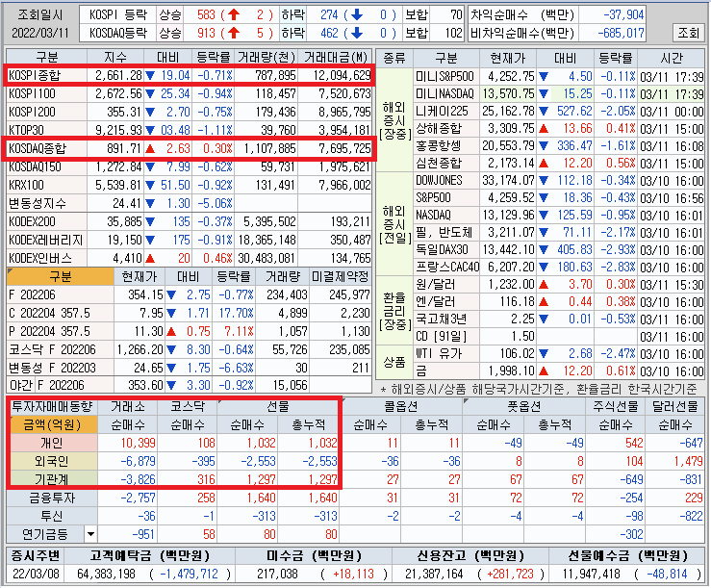
Task: Select the C 202204 357.5 call option row
Action: tap(190, 313)
